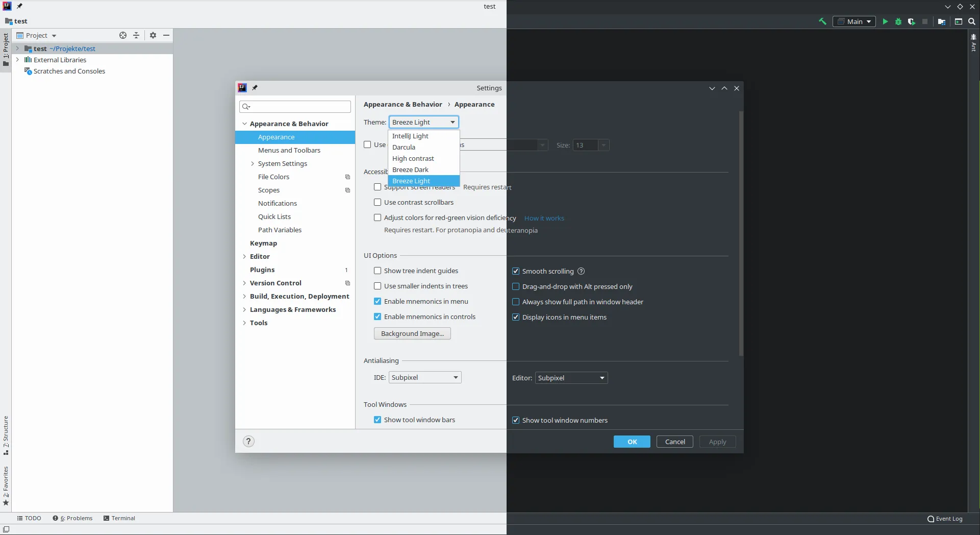Click the Search Everywhere magnifier icon
This screenshot has width=980, height=535.
(x=972, y=21)
